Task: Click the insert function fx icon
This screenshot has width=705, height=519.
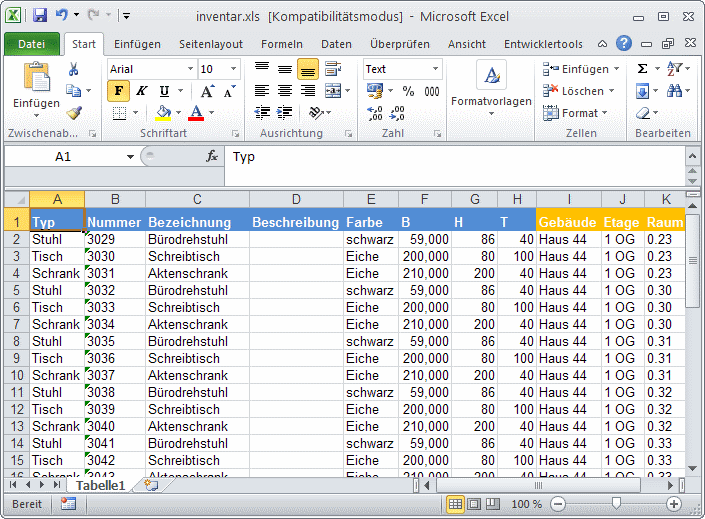Action: pos(212,157)
